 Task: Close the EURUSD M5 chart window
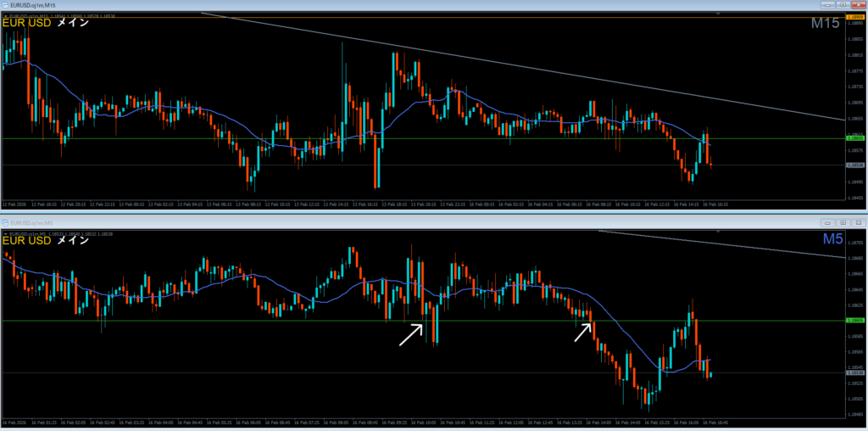(857, 222)
